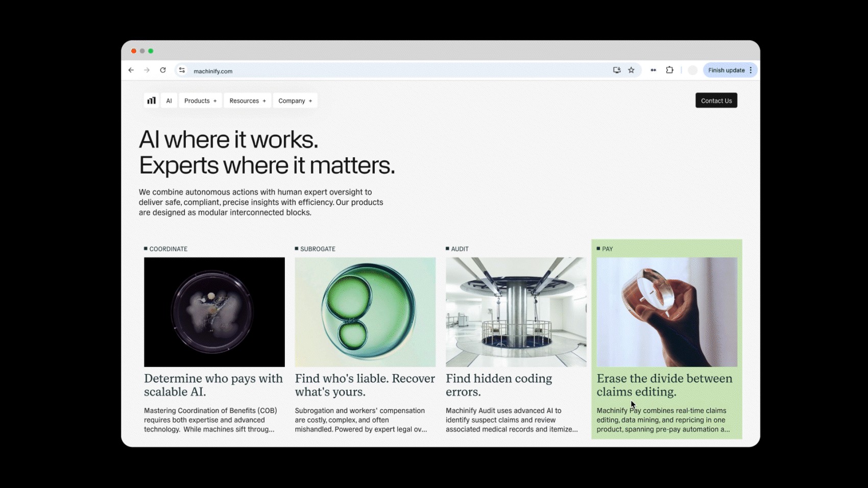Reload the page

[163, 70]
